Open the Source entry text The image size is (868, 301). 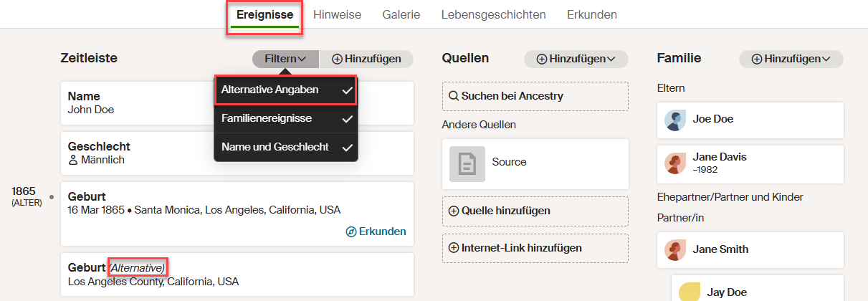point(510,162)
